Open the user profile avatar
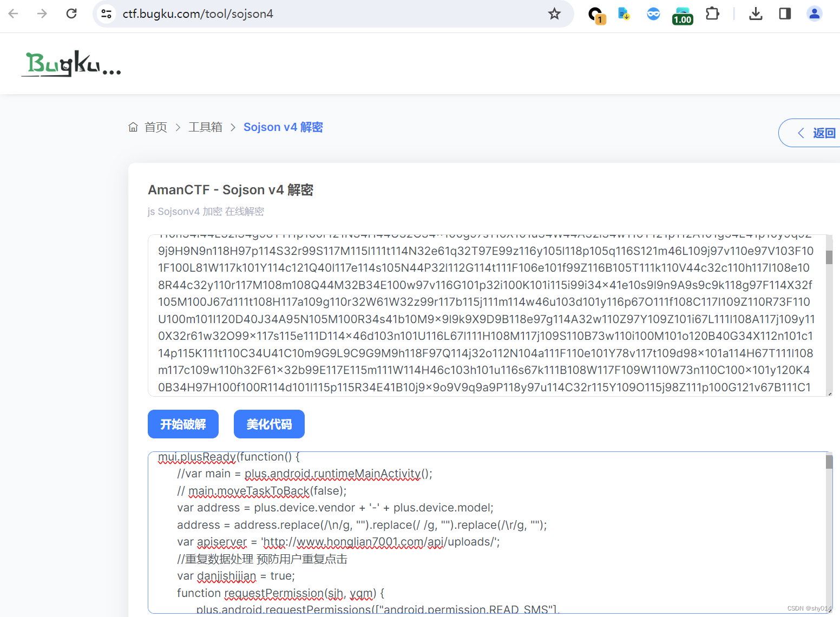 (814, 14)
